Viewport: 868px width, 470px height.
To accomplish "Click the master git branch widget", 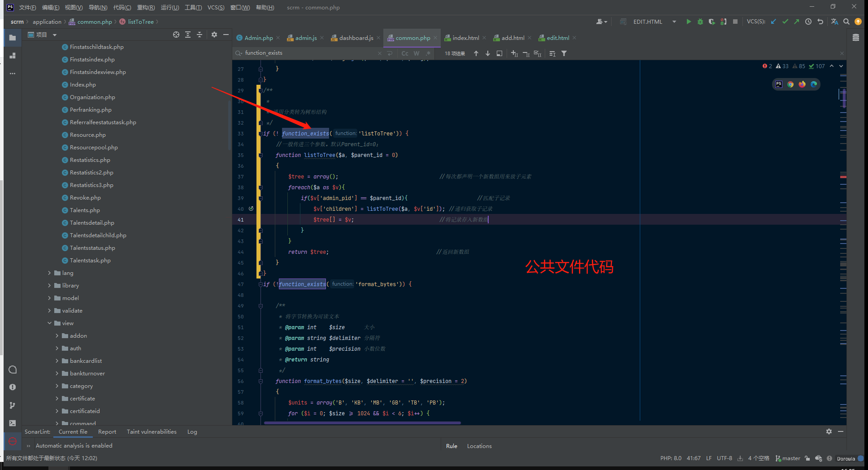I will (x=788, y=458).
